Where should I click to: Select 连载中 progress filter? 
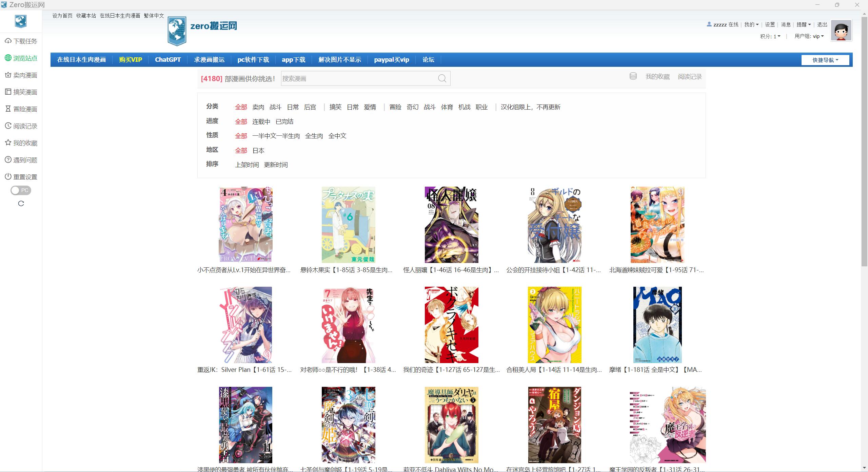point(261,121)
